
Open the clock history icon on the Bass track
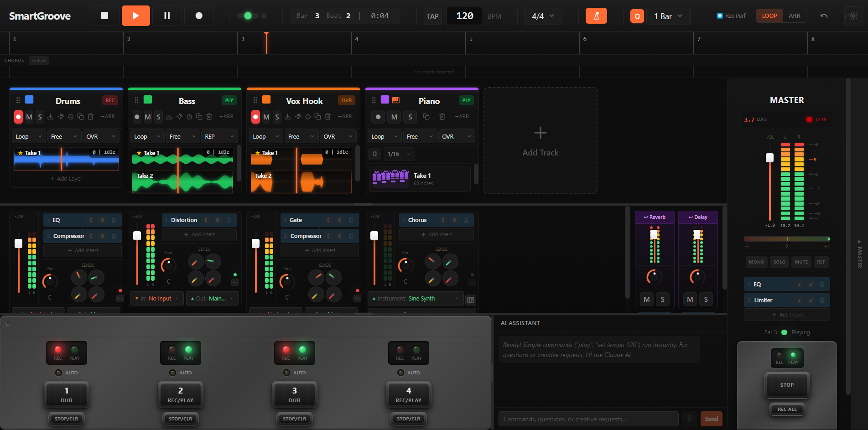[189, 117]
